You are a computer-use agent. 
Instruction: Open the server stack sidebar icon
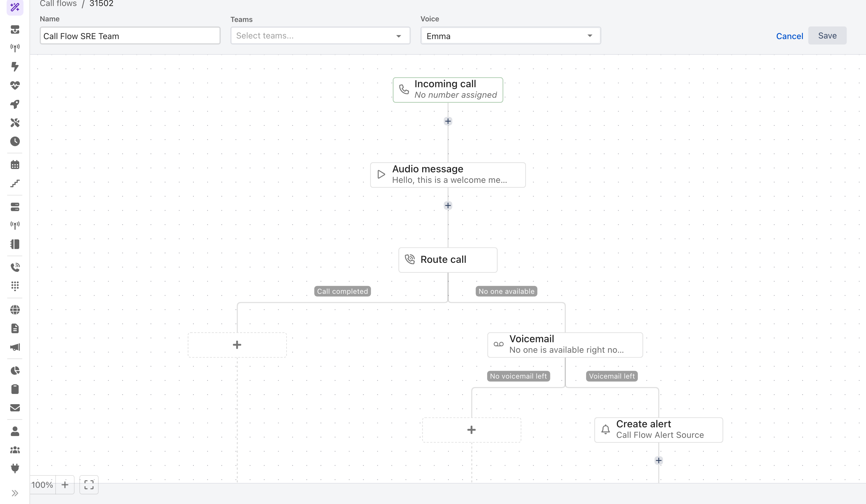tap(15, 207)
